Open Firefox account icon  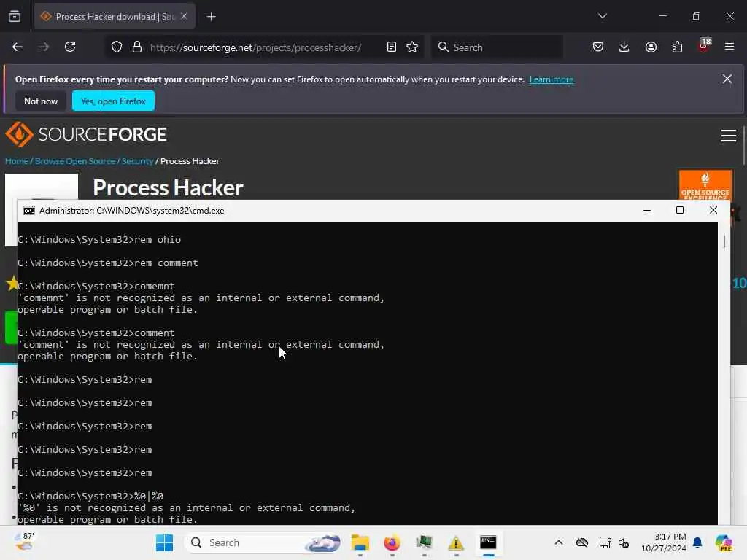(x=651, y=47)
